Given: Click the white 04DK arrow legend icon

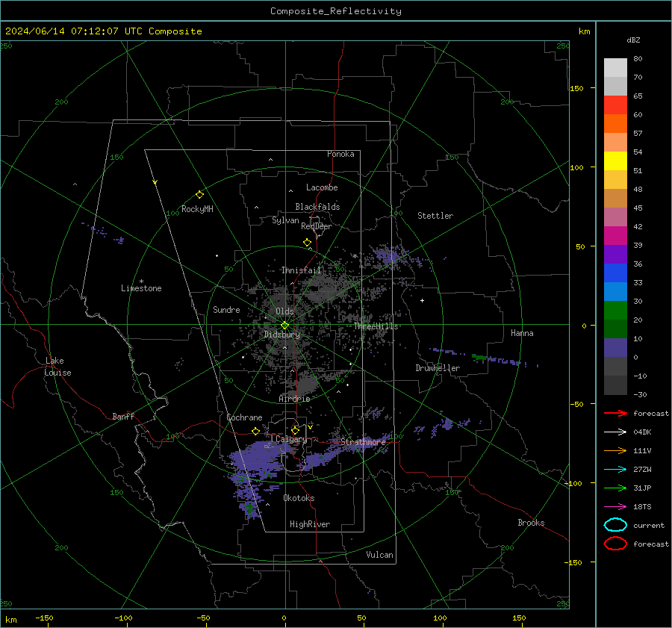Looking at the screenshot, I should (x=615, y=432).
